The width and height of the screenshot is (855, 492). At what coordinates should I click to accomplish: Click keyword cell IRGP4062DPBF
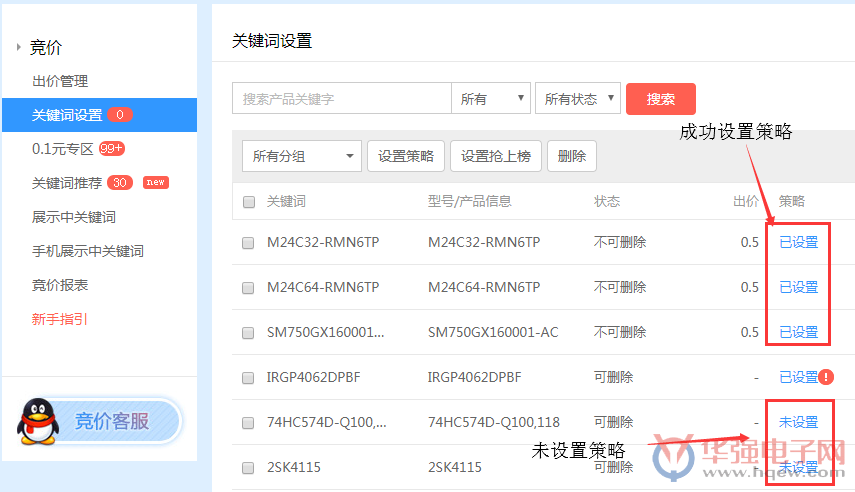tap(314, 377)
